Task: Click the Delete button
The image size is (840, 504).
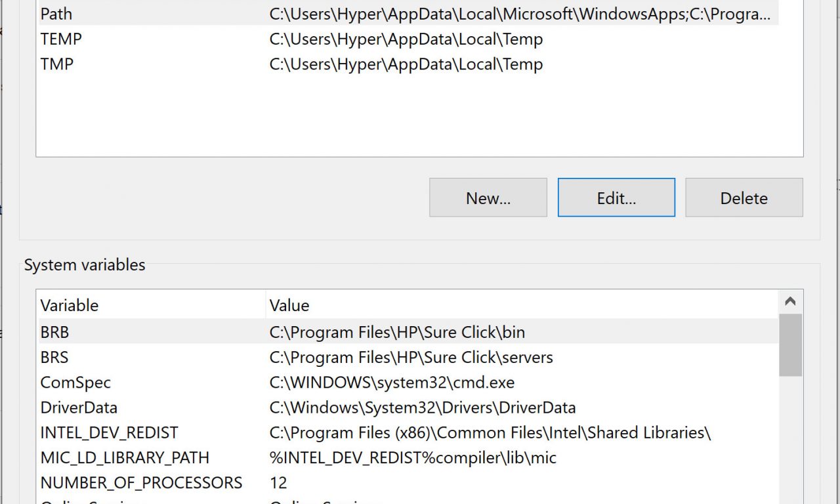Action: [x=744, y=198]
